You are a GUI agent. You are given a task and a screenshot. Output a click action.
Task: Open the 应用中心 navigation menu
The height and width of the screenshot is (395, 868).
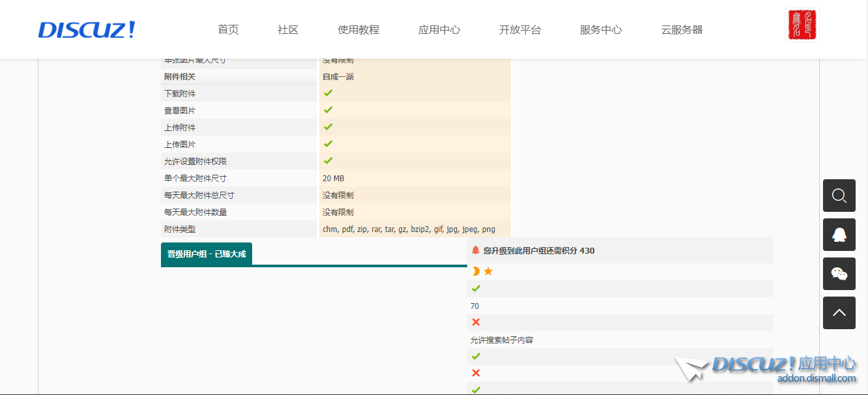coord(439,30)
